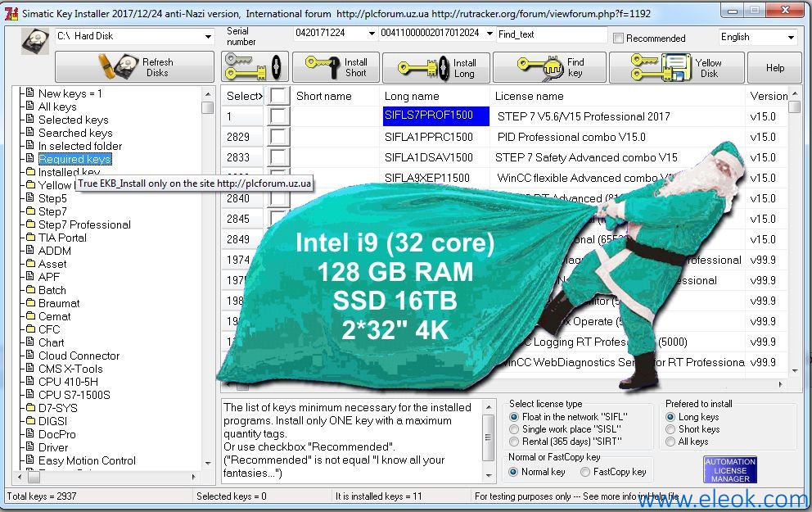Image resolution: width=812 pixels, height=512 pixels.
Task: Open the TIA Portal folder
Action: coord(62,238)
